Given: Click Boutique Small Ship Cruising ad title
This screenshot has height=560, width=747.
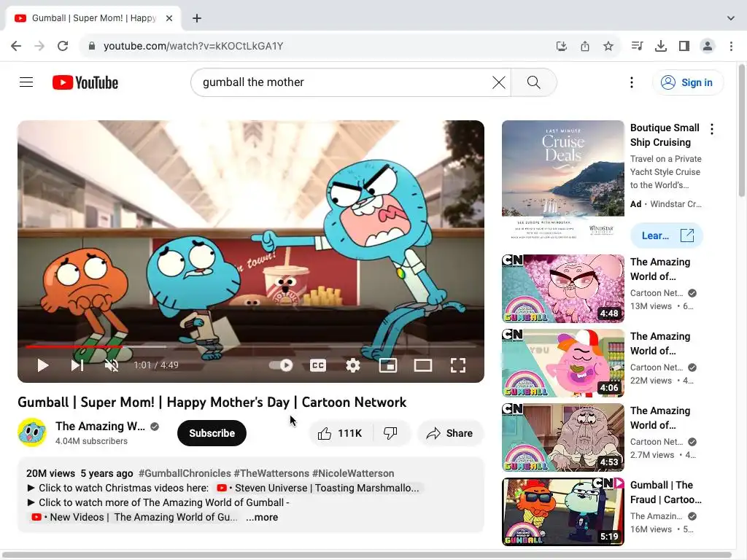Looking at the screenshot, I should point(665,135).
